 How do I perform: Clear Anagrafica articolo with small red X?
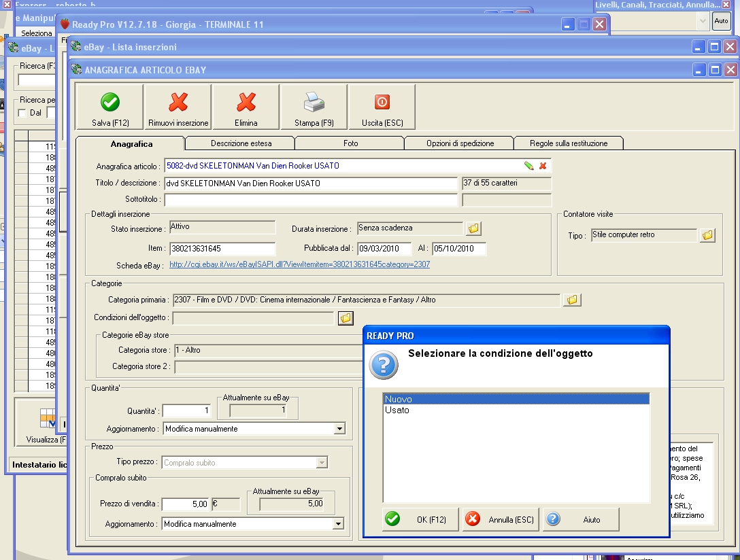tap(543, 166)
